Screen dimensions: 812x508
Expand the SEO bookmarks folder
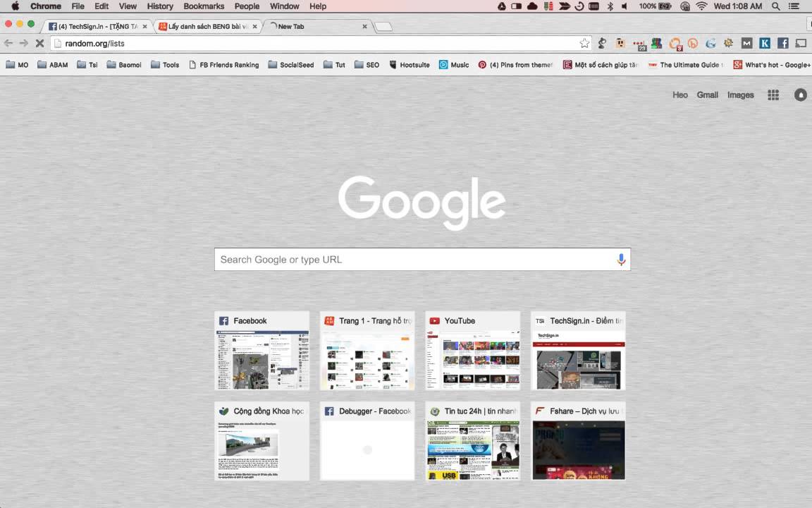click(x=367, y=65)
